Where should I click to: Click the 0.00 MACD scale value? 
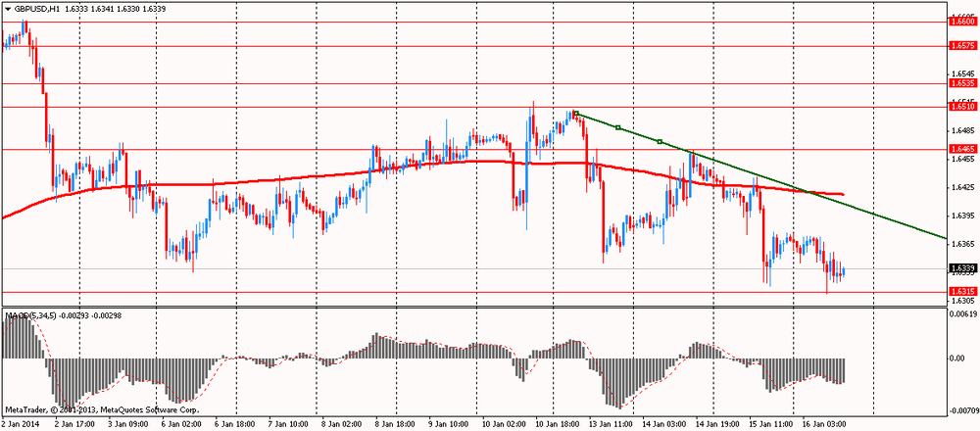point(957,359)
